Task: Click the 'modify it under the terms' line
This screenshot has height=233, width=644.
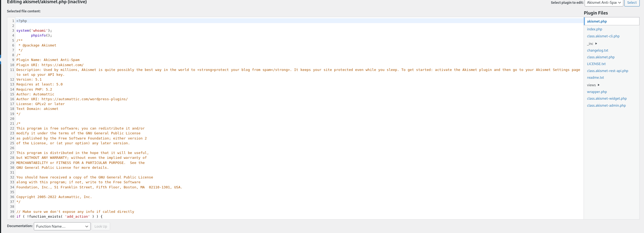Action: click(x=78, y=133)
